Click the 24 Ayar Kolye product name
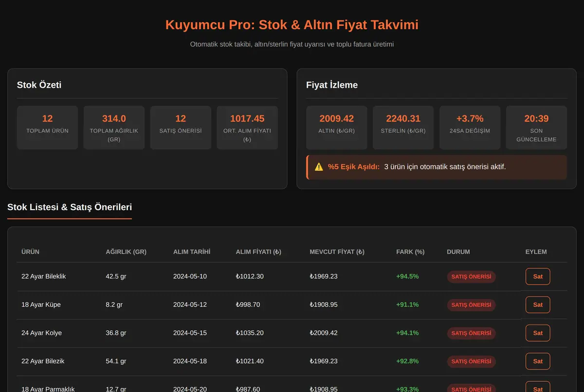 tap(41, 333)
